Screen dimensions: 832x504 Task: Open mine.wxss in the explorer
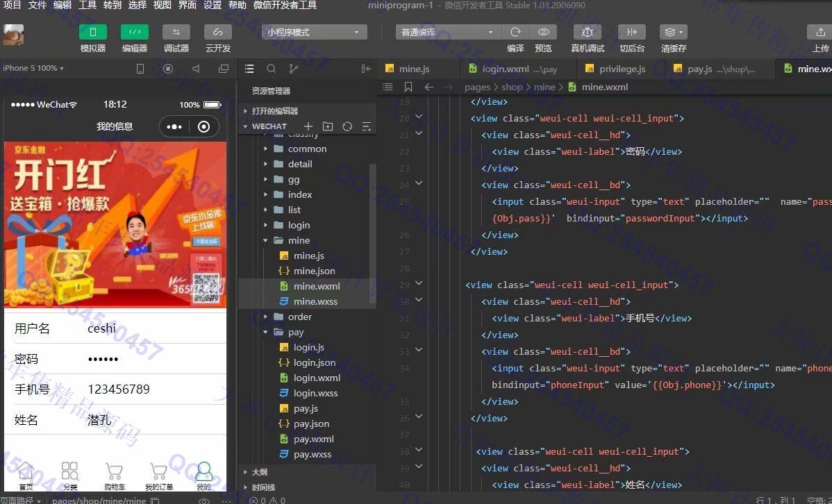tap(315, 301)
